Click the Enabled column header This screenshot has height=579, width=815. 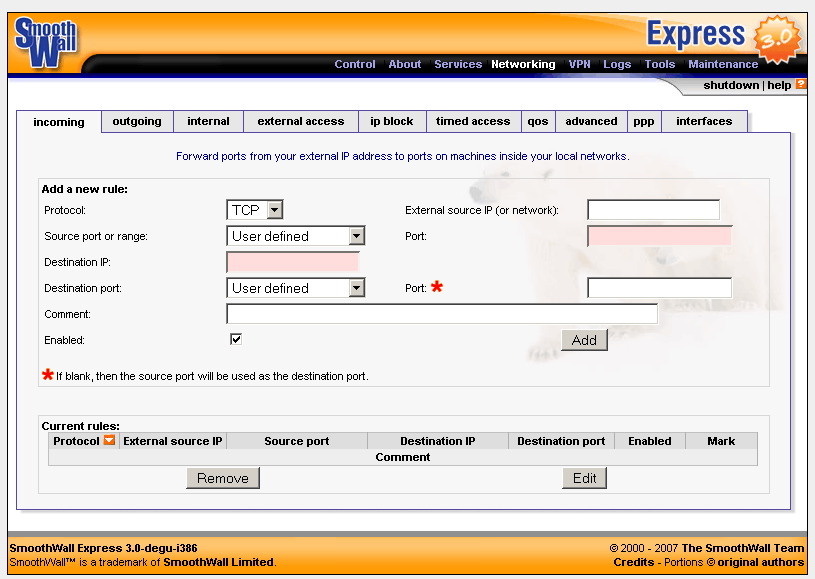tap(650, 441)
